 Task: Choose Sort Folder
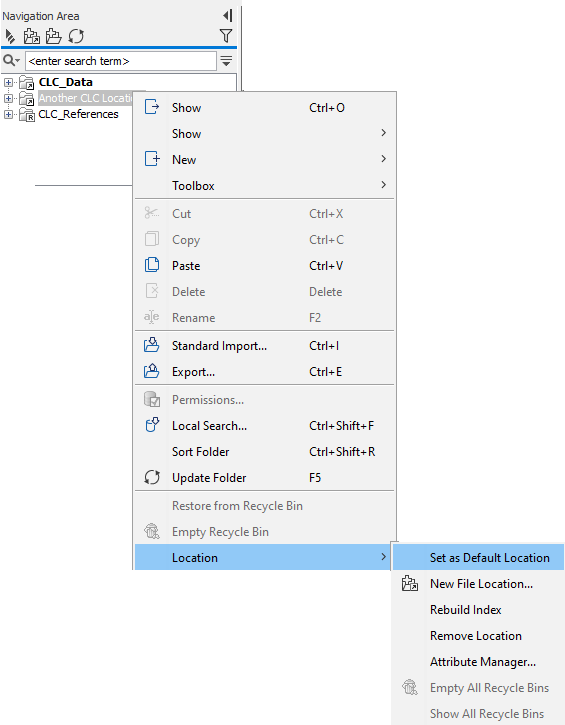point(264,452)
